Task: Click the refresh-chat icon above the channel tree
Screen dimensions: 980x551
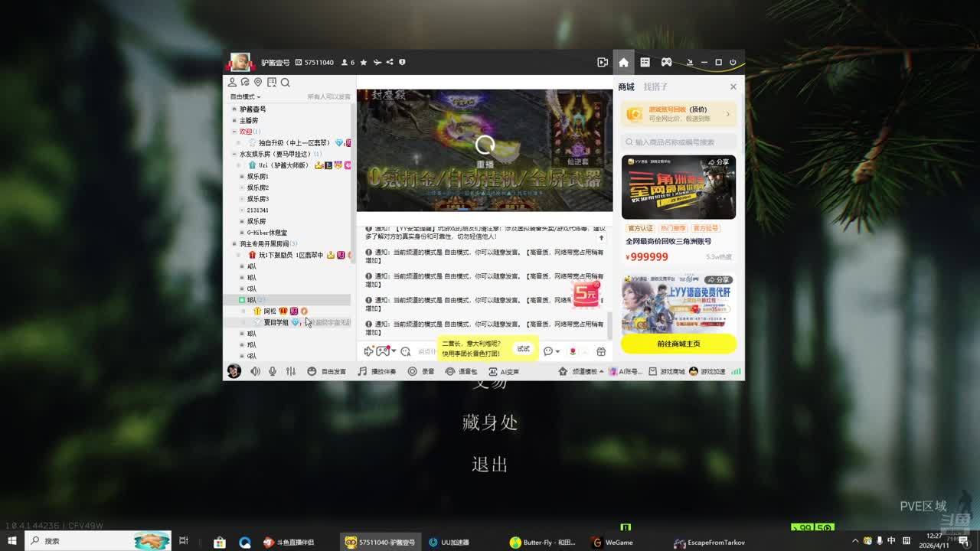Action: 245,83
